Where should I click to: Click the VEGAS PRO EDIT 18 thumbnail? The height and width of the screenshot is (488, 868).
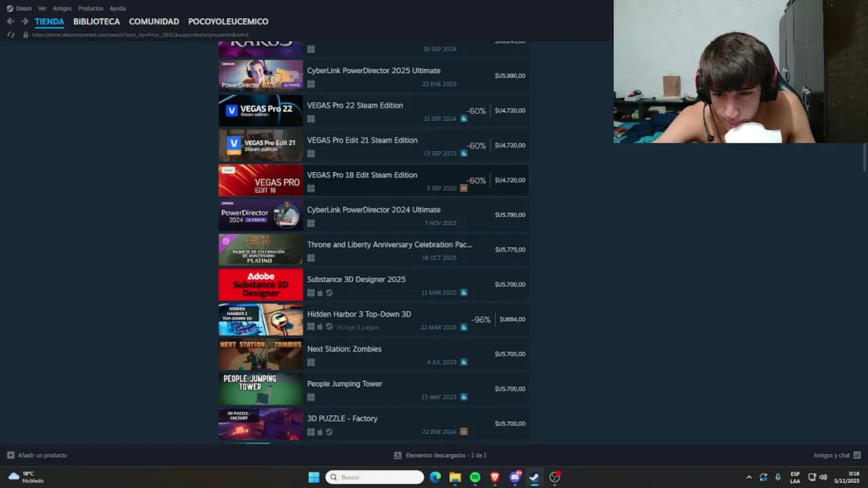pyautogui.click(x=260, y=180)
